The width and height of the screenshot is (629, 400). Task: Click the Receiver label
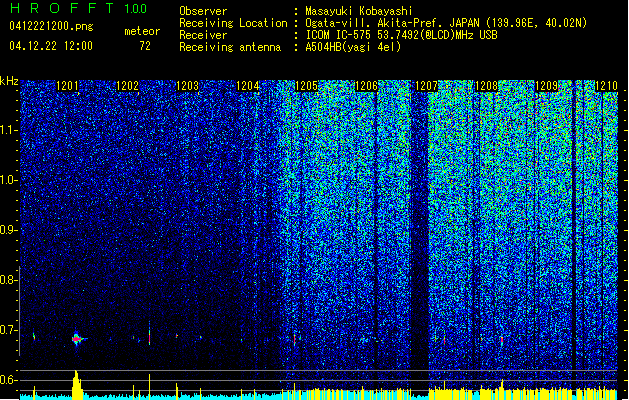pyautogui.click(x=203, y=35)
